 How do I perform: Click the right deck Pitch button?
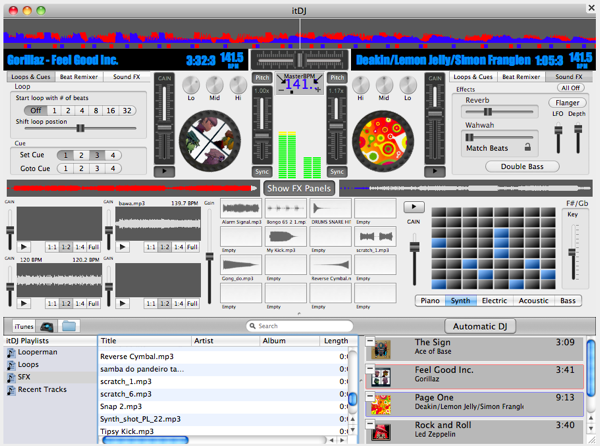coord(337,78)
